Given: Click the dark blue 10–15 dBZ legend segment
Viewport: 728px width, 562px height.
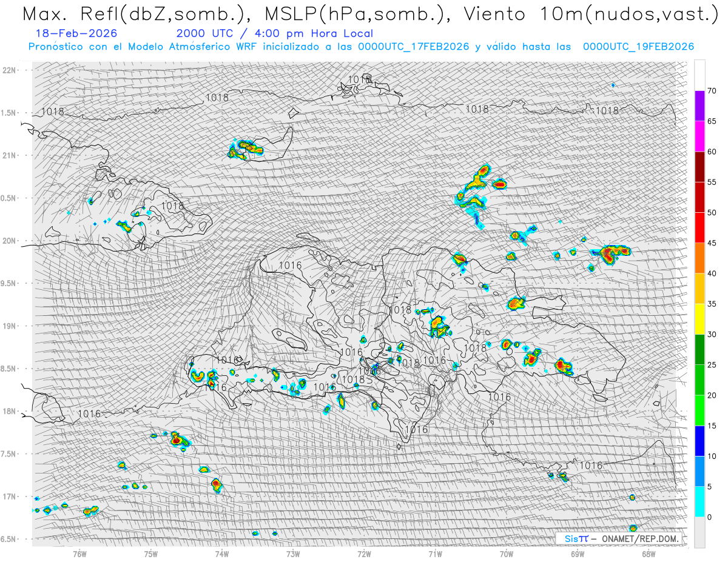Looking at the screenshot, I should click(700, 441).
